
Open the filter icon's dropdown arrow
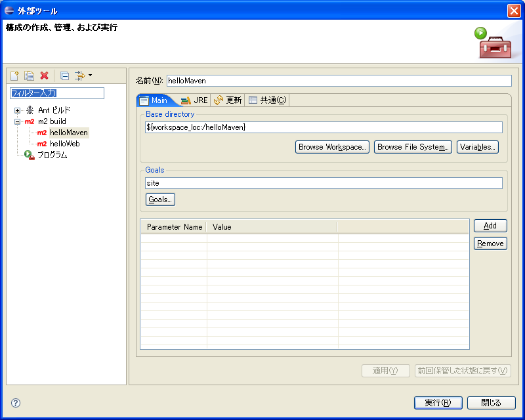(x=90, y=76)
